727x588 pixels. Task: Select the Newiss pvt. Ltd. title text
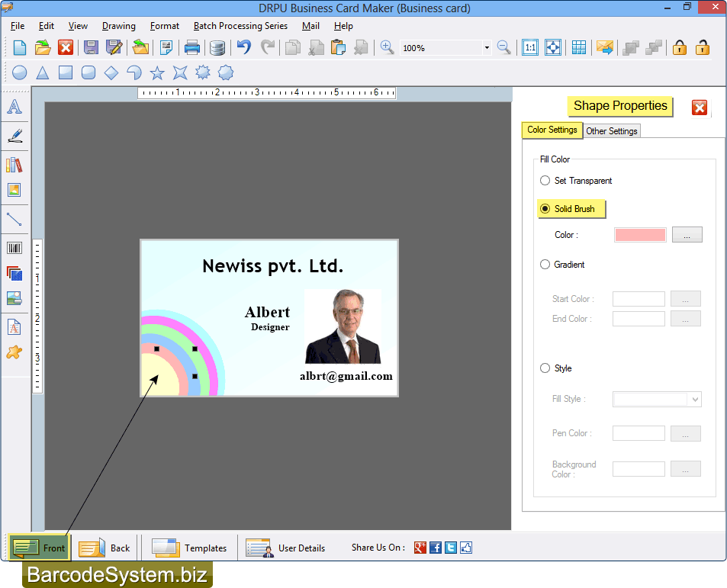tap(272, 266)
